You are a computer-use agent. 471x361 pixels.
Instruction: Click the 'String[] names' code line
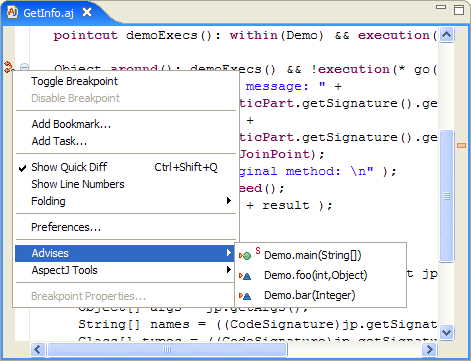(257, 324)
